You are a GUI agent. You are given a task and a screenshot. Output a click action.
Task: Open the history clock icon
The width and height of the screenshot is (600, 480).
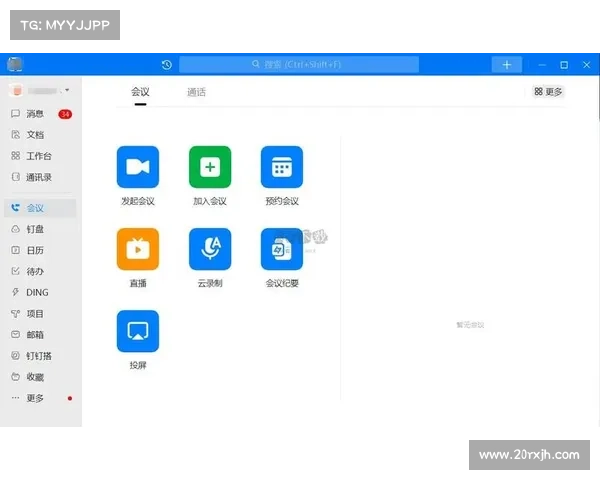pos(166,65)
